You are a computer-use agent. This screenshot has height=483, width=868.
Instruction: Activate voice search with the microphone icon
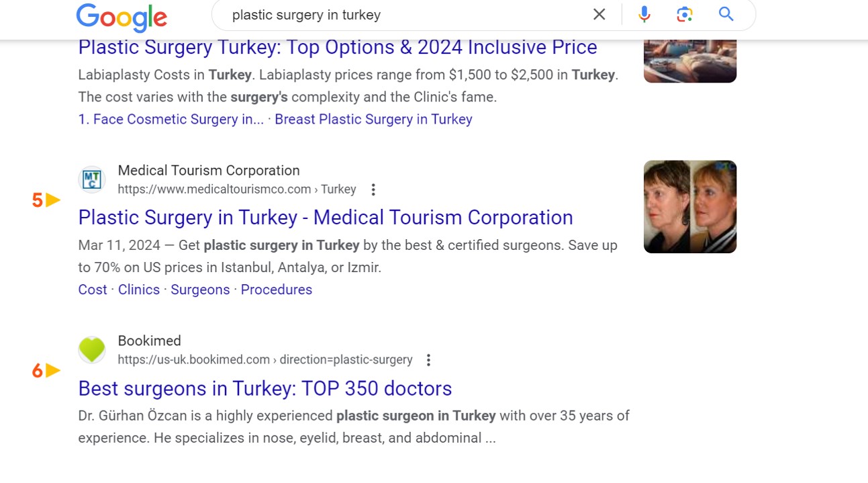click(644, 13)
